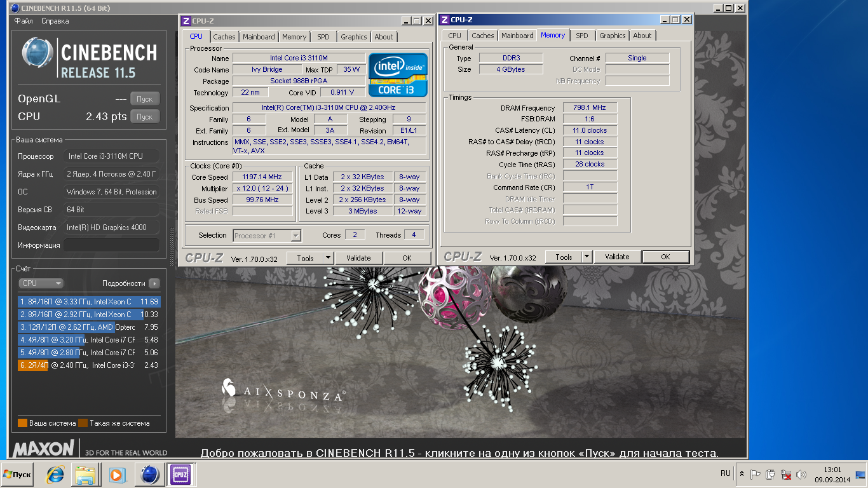
Task: Select SPD tab in right CPU-Z window
Action: click(x=582, y=36)
